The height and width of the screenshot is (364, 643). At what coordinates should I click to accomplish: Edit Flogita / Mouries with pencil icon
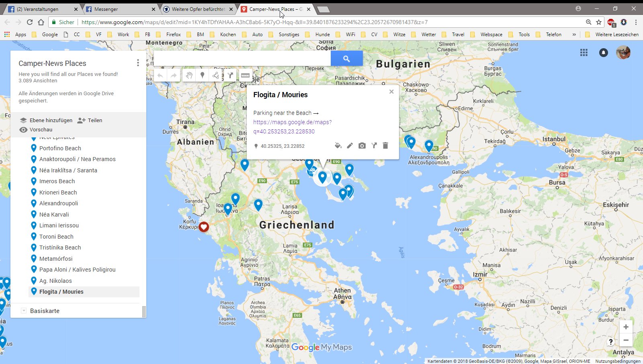350,145
